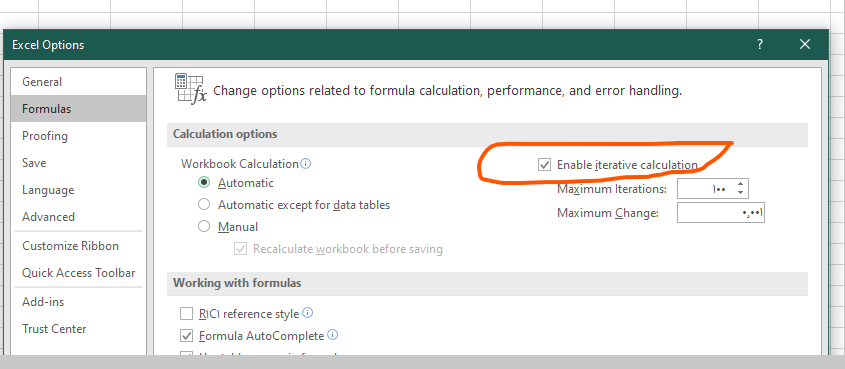This screenshot has height=369, width=845.
Task: Click the Maximum Iterations value field
Action: 706,189
